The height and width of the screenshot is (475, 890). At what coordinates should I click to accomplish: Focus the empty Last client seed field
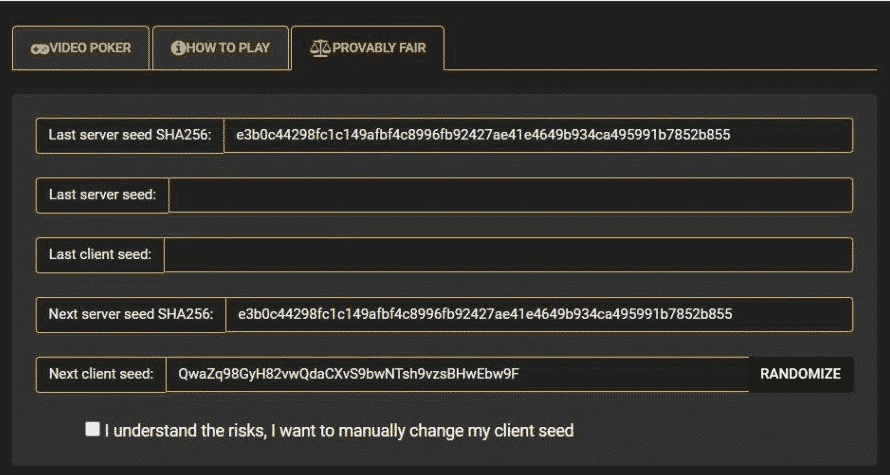[508, 254]
